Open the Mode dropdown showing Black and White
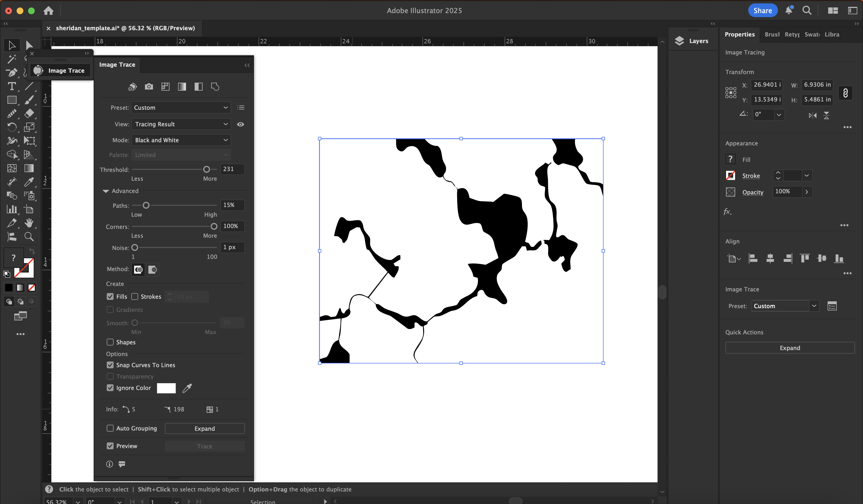The height and width of the screenshot is (504, 863). [181, 140]
